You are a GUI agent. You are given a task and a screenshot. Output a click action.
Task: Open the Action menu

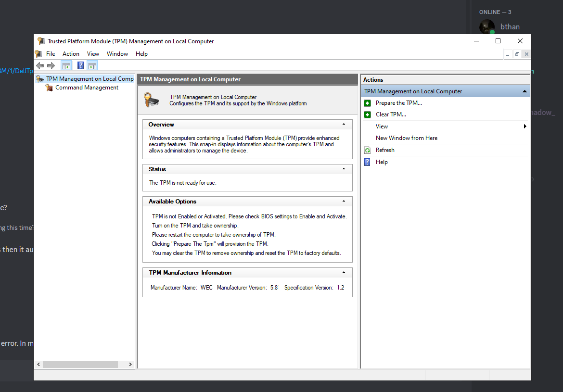[71, 54]
